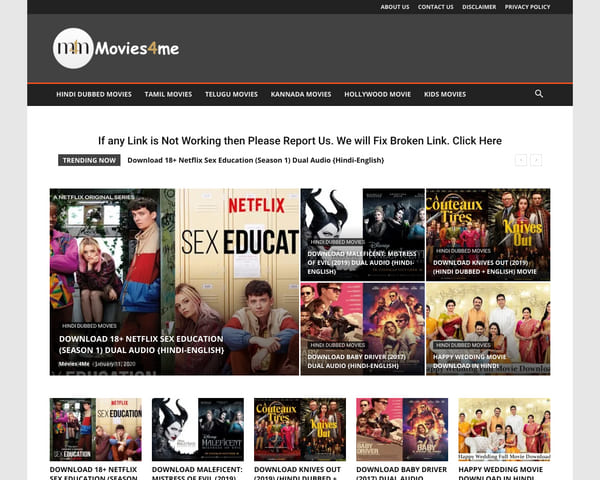This screenshot has height=480, width=600.
Task: Click Hindi Dubbed Movies tag on Sex Education banner
Action: coord(89,326)
